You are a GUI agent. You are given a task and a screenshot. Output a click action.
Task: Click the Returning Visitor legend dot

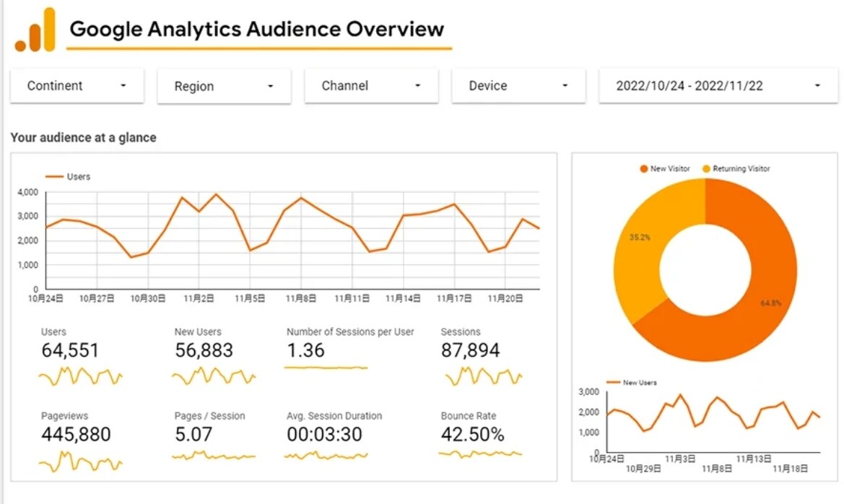coord(706,168)
